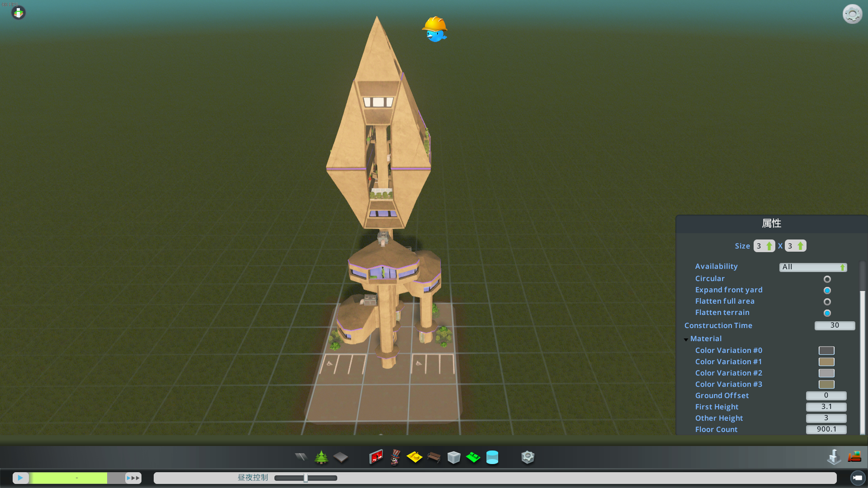Click the Construction Time label

pyautogui.click(x=718, y=325)
